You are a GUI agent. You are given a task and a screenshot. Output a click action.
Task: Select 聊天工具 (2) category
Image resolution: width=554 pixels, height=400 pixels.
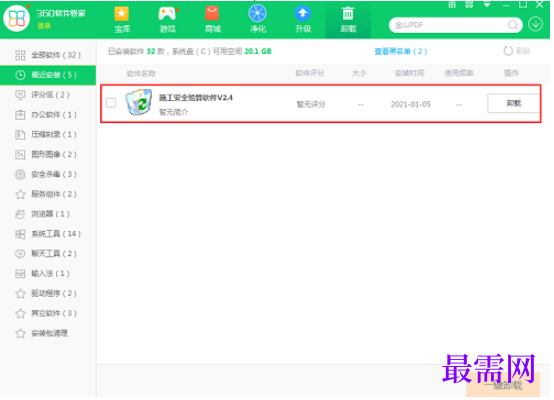pos(48,254)
